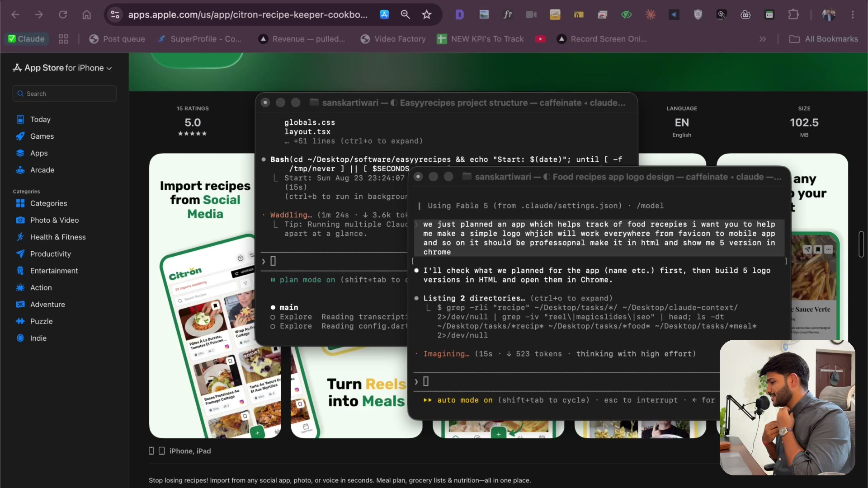Expand the App Store for iPhone platform dropdown
Viewport: 868px width, 488px height.
coord(62,68)
